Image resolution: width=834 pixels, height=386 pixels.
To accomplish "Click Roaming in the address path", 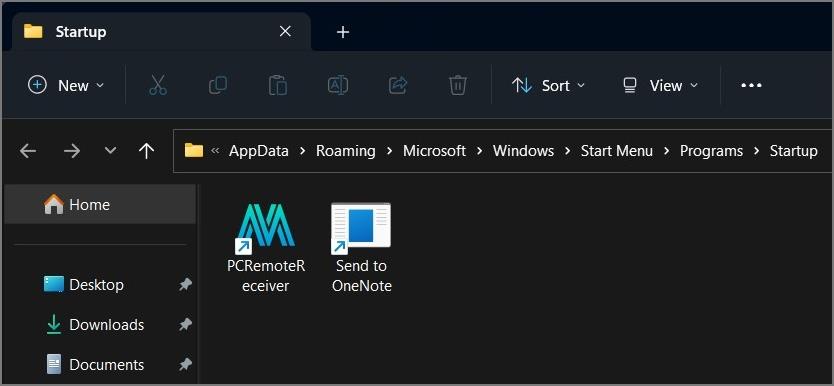I will (x=346, y=151).
